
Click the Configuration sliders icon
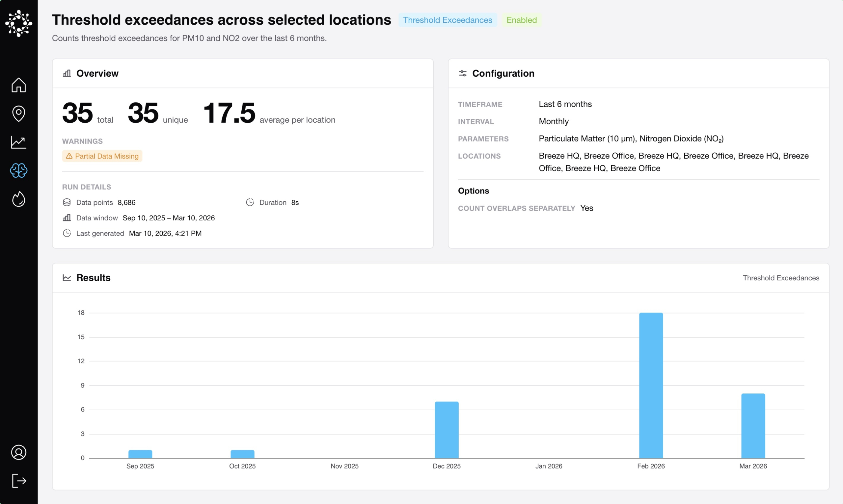(x=463, y=73)
